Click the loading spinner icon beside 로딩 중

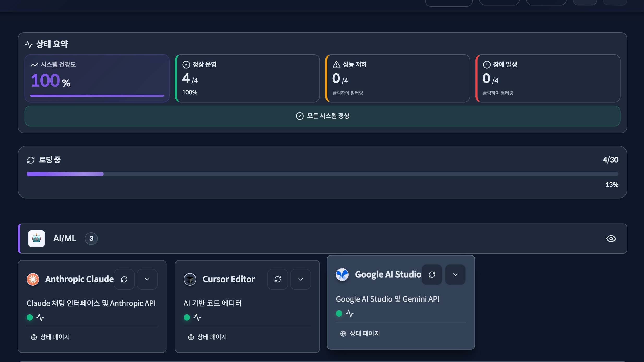click(x=31, y=160)
